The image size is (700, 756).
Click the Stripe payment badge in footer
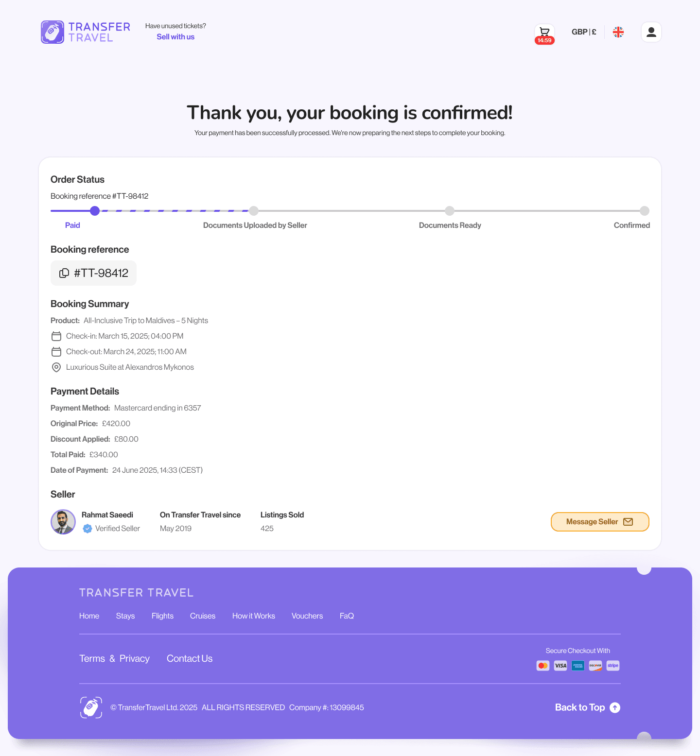[x=612, y=666]
